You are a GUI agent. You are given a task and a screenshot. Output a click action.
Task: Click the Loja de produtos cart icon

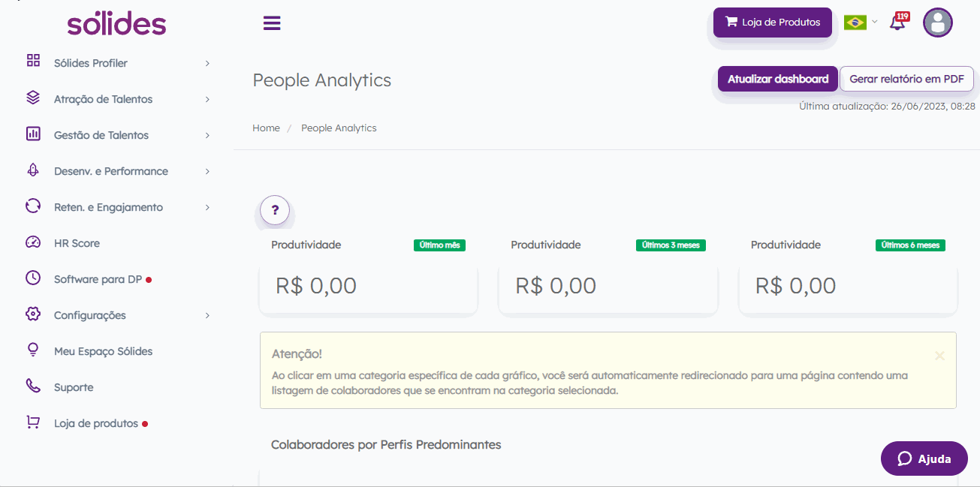coord(33,422)
